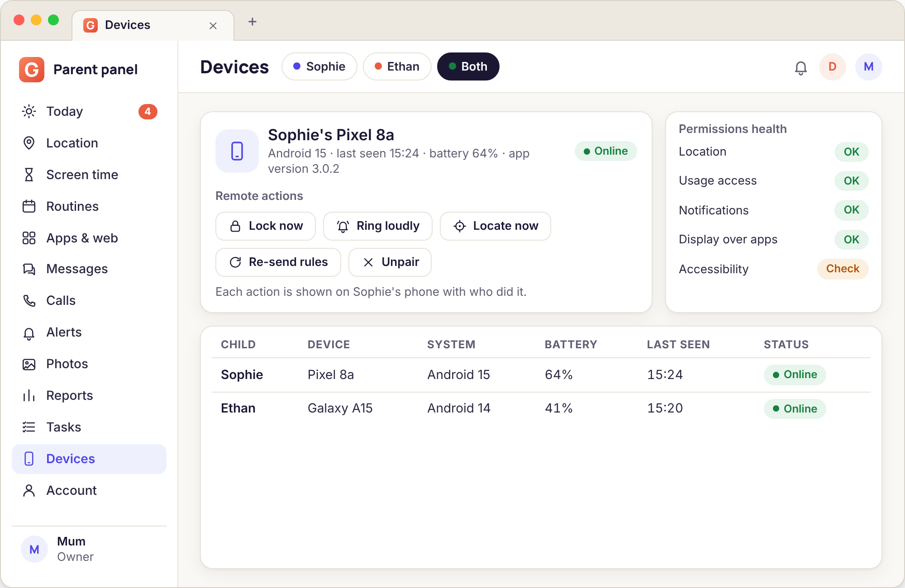905x588 pixels.
Task: Click Ethan's Online status in table
Action: click(795, 409)
